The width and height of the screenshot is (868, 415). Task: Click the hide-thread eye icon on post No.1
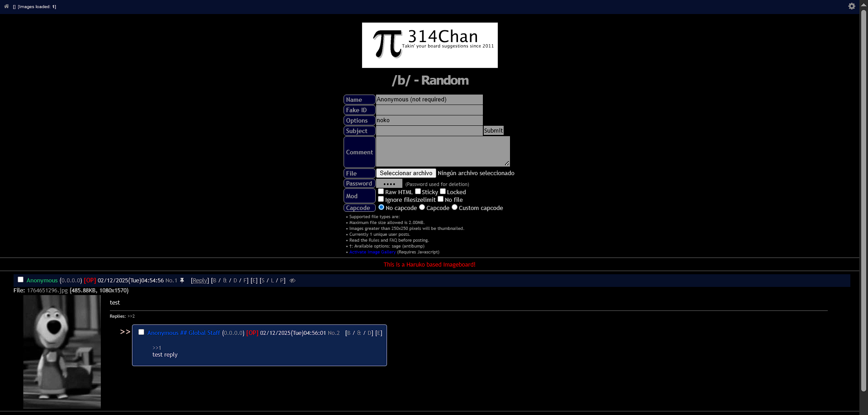point(292,281)
